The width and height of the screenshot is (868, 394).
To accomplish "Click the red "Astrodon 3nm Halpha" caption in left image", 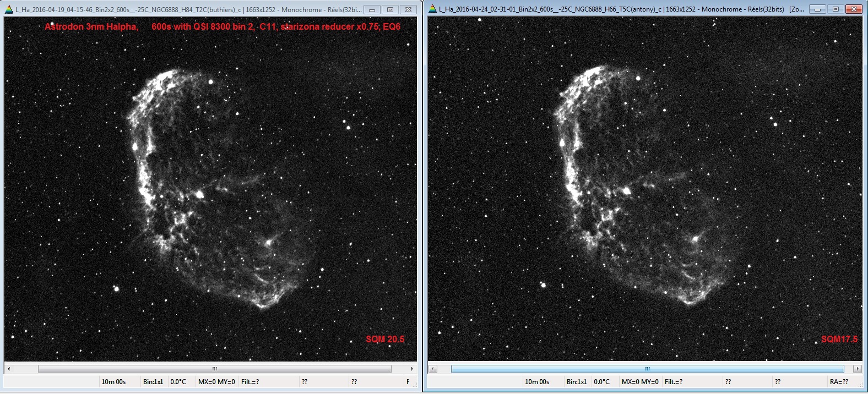I will click(x=91, y=26).
